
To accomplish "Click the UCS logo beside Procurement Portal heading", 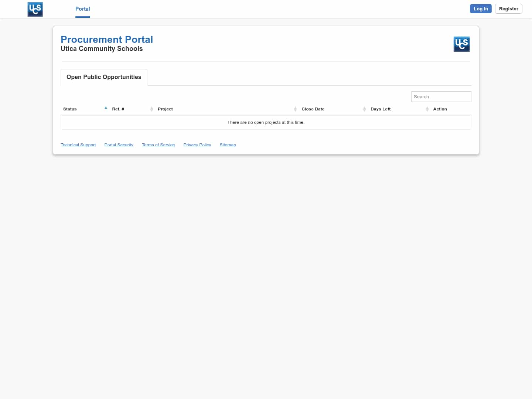I will (461, 44).
